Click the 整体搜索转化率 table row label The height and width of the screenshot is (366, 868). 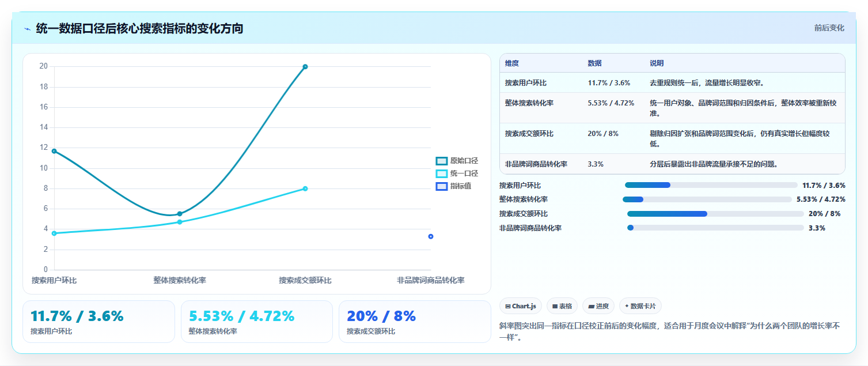coord(529,103)
